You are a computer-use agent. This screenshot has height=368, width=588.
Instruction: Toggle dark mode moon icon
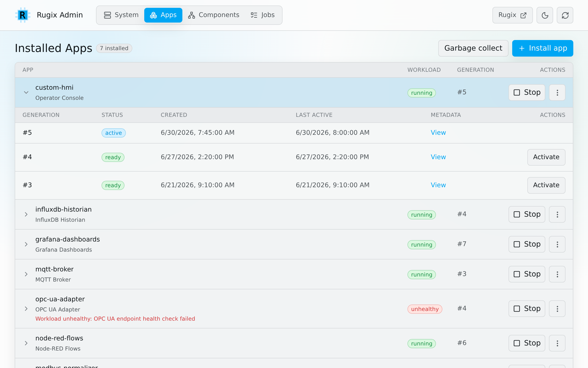point(545,15)
